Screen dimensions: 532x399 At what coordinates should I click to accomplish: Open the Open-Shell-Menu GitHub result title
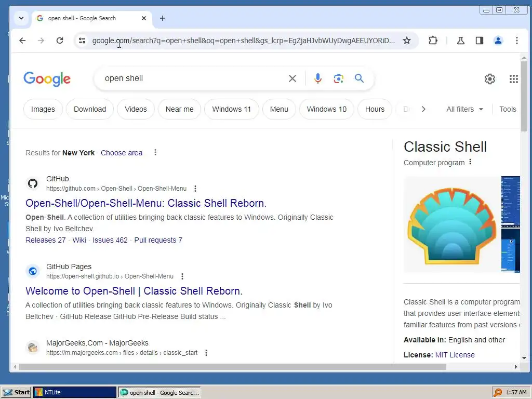pyautogui.click(x=146, y=203)
